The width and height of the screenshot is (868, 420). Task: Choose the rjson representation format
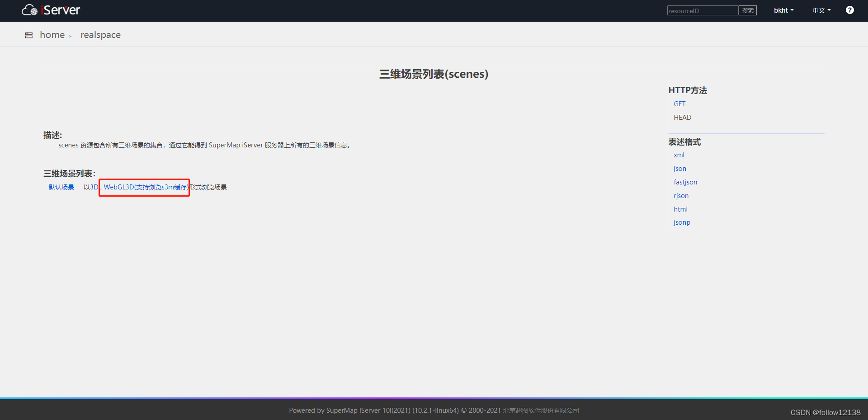681,195
